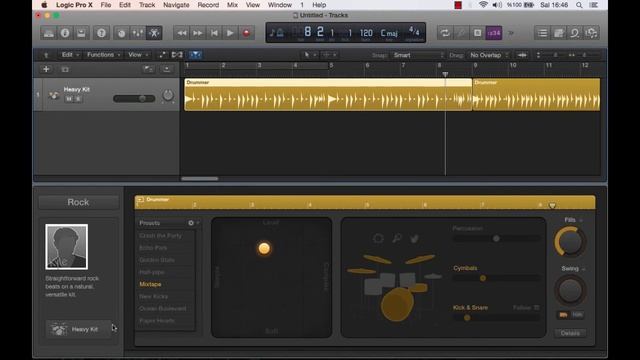Adjust the Heavy Kit volume slider

[x=134, y=98]
